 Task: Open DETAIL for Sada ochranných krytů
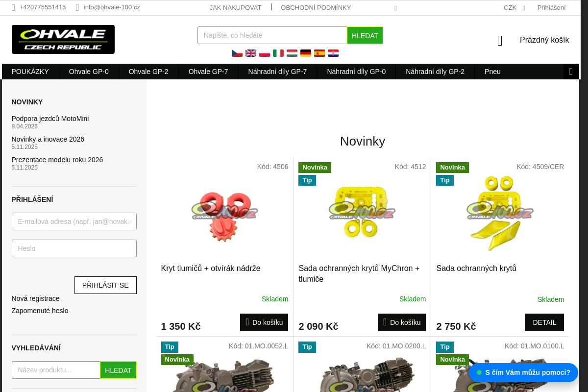544,322
